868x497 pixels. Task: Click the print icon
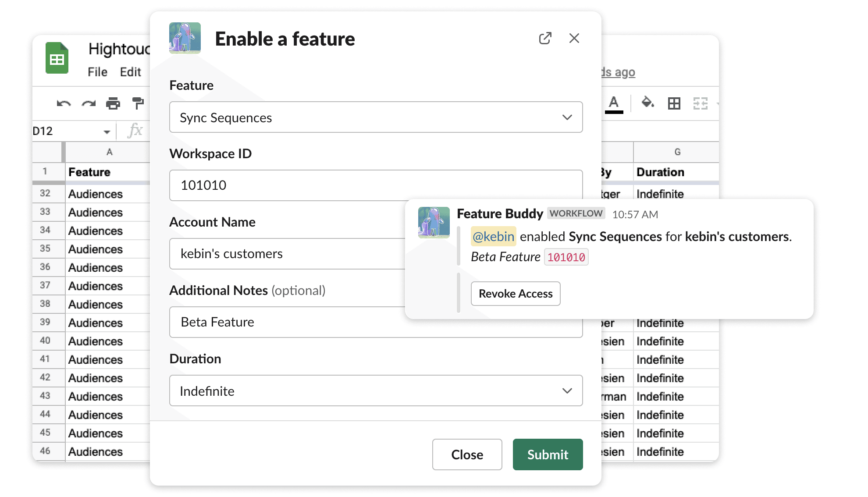tap(113, 104)
